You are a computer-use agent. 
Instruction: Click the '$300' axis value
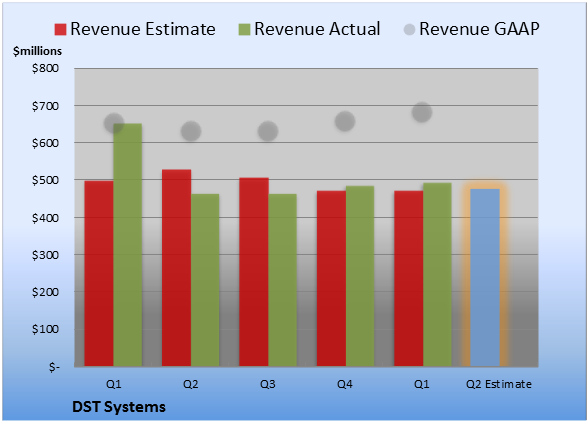[45, 255]
